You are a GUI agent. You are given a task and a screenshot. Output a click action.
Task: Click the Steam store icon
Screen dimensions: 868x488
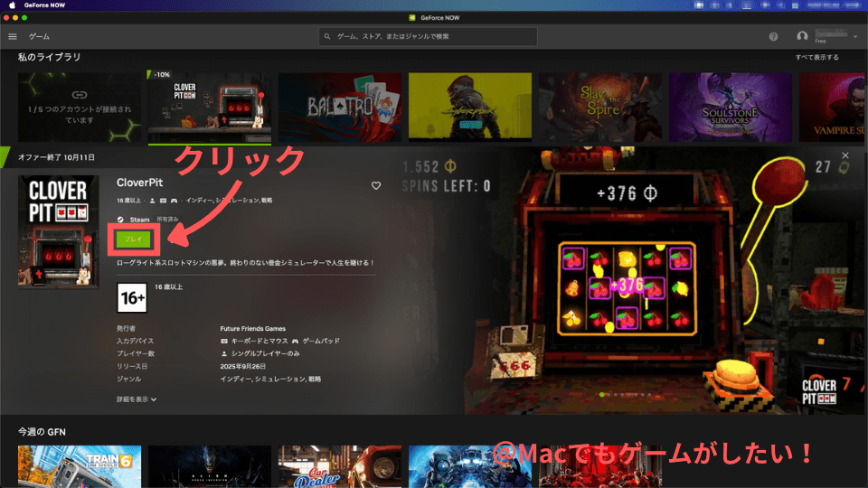(120, 219)
